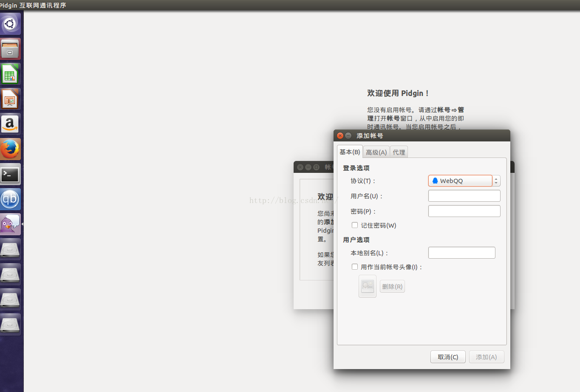
Task: Click the 添加帐号 dialog title bar
Action: (x=422, y=135)
